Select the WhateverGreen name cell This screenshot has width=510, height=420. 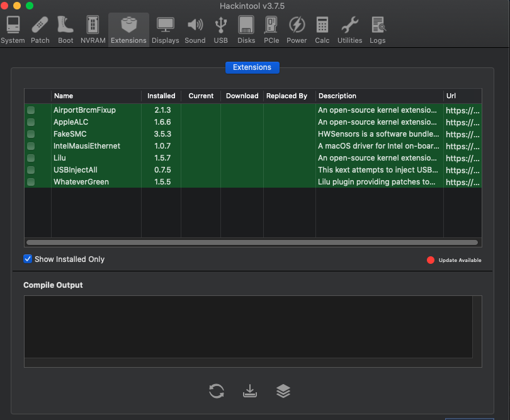(x=81, y=182)
